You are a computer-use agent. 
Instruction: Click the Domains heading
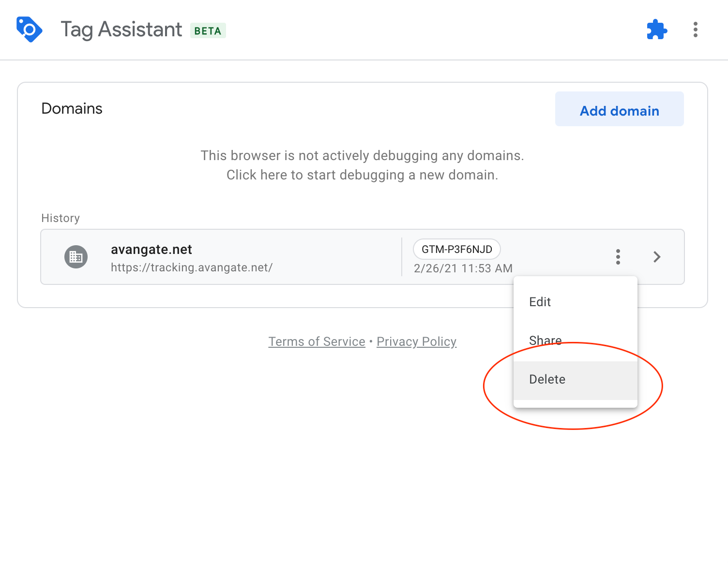point(72,109)
